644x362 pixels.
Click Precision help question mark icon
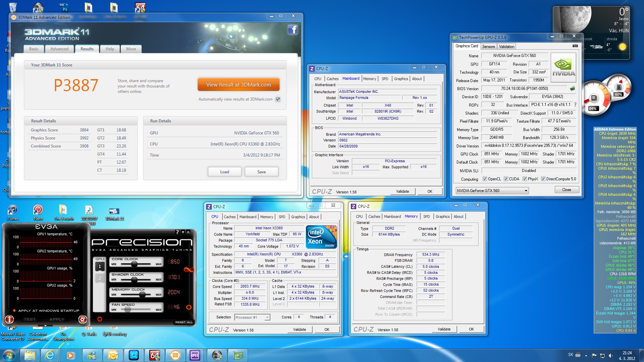tap(177, 232)
